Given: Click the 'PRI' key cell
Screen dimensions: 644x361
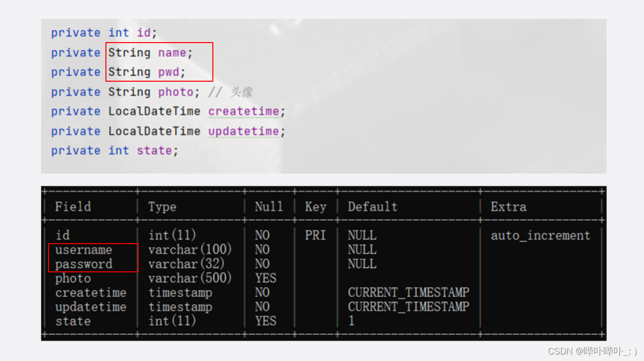Looking at the screenshot, I should pyautogui.click(x=315, y=235).
